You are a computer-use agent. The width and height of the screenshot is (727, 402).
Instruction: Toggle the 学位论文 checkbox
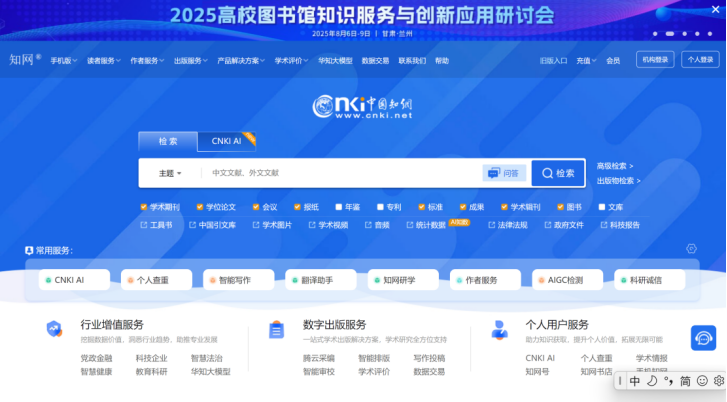tap(200, 207)
